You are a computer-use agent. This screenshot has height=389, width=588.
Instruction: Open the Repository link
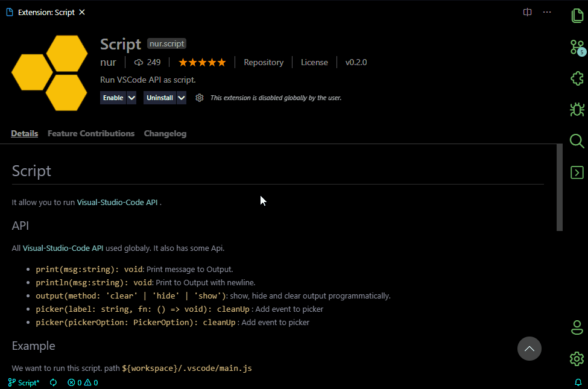click(x=264, y=62)
